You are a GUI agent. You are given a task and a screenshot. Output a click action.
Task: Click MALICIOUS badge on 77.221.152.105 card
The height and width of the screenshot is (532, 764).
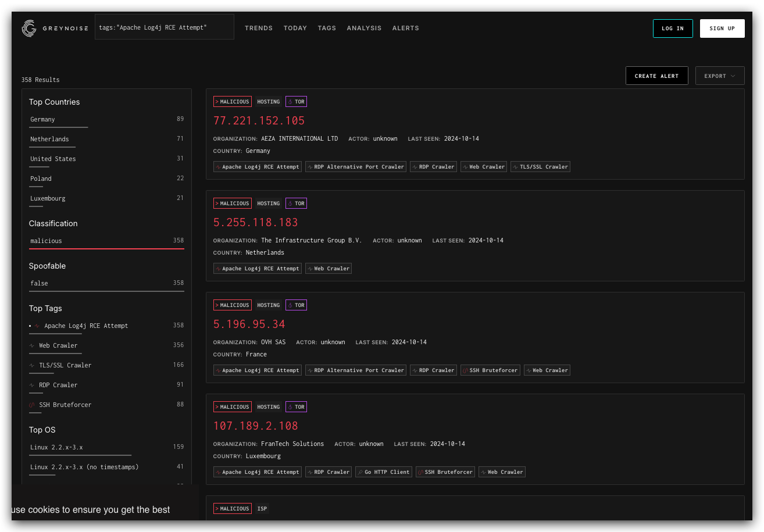tap(233, 102)
